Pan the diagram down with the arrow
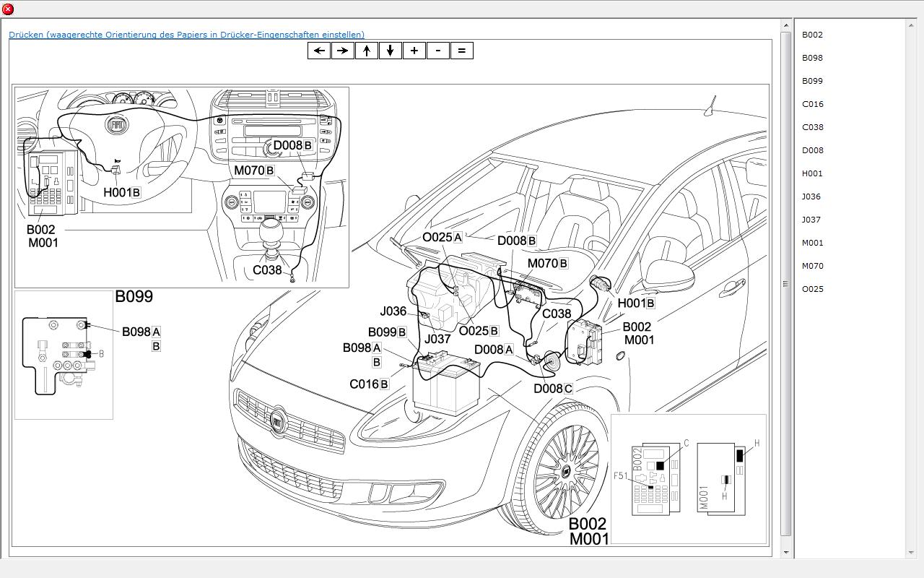Viewport: 924px width, 578px height. [391, 51]
